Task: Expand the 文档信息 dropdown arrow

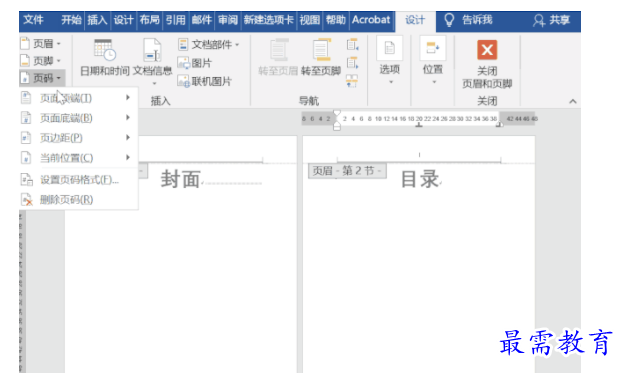Action: [154, 83]
